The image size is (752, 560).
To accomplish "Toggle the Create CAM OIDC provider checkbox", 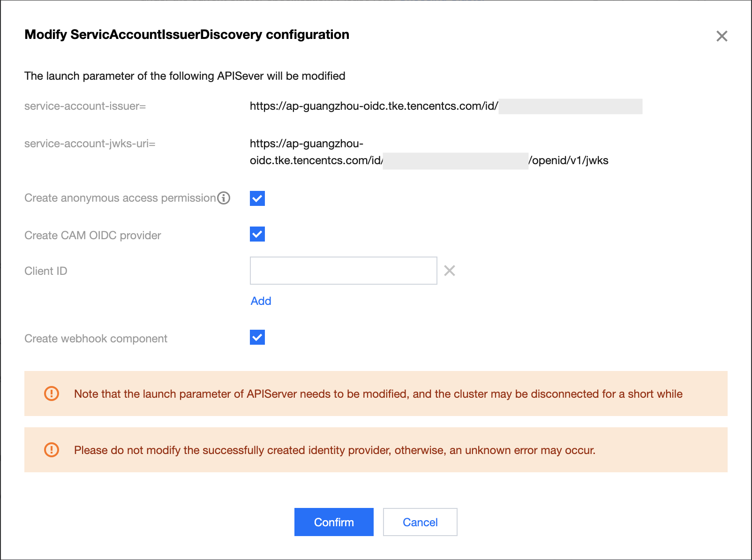I will click(257, 234).
